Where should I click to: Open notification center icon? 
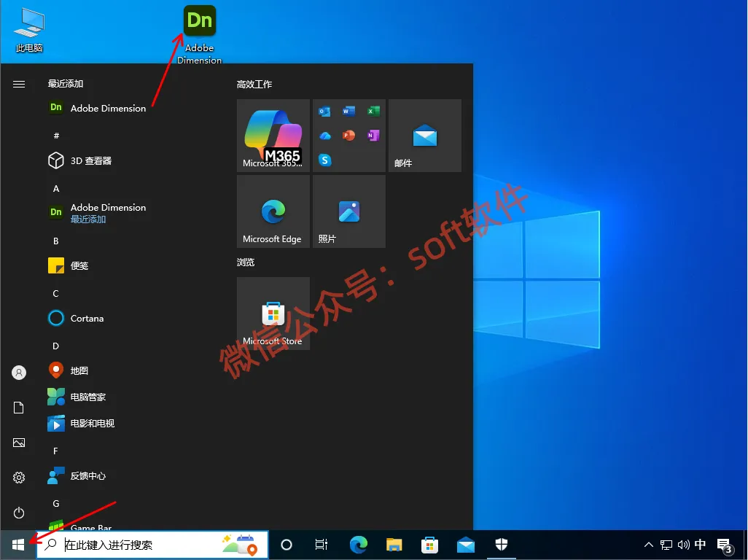coord(725,545)
